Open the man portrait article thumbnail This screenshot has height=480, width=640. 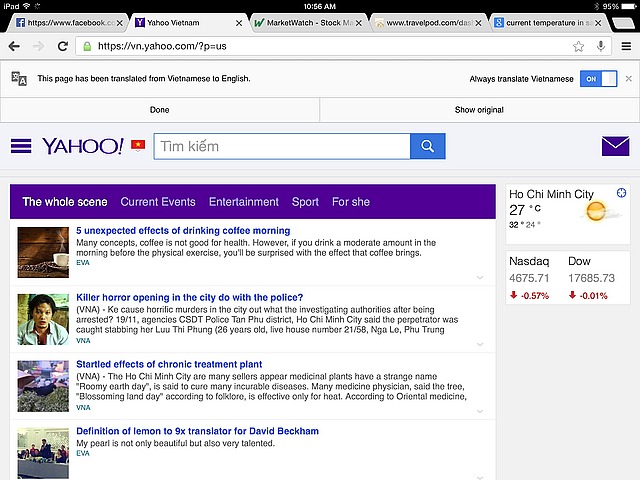[x=43, y=319]
